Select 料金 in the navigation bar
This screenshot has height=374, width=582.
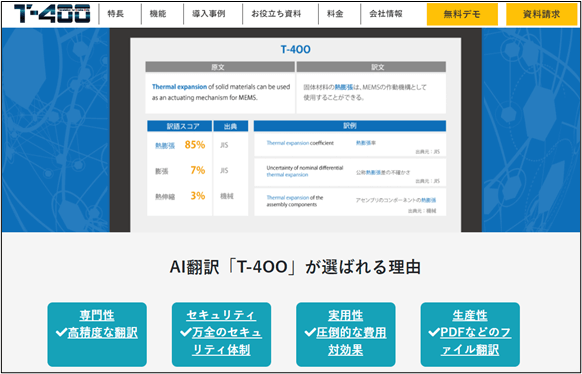pos(335,14)
